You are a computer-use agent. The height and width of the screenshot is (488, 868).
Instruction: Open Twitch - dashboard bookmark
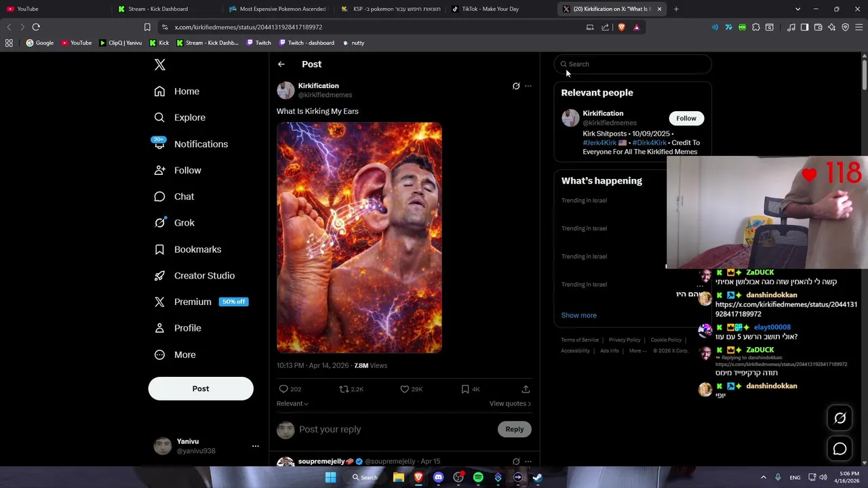pos(306,43)
